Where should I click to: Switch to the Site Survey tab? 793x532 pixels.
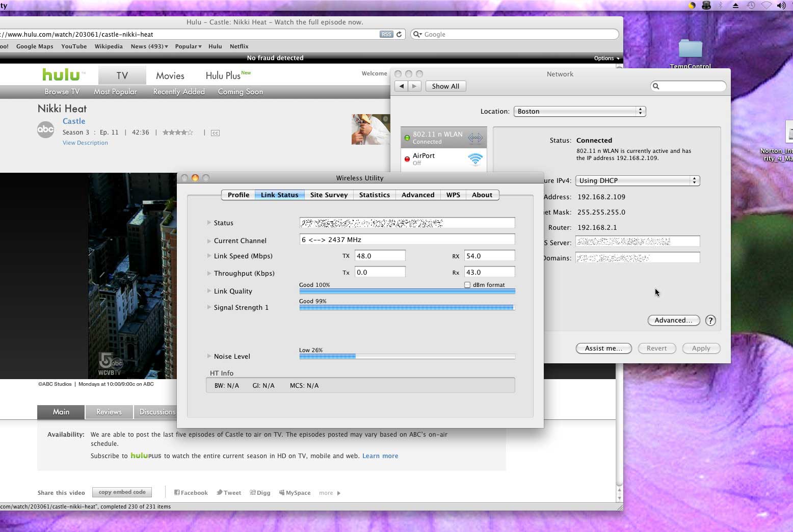pos(329,195)
